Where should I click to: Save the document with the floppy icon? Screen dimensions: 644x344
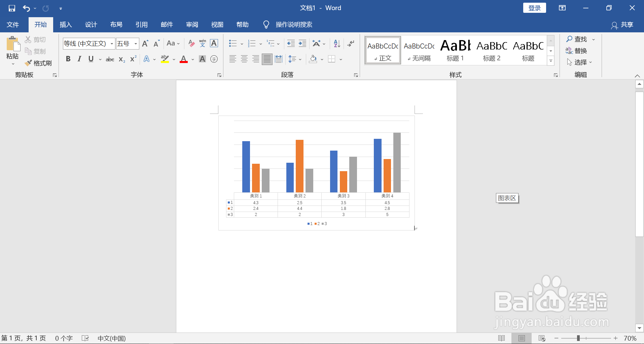(12, 8)
